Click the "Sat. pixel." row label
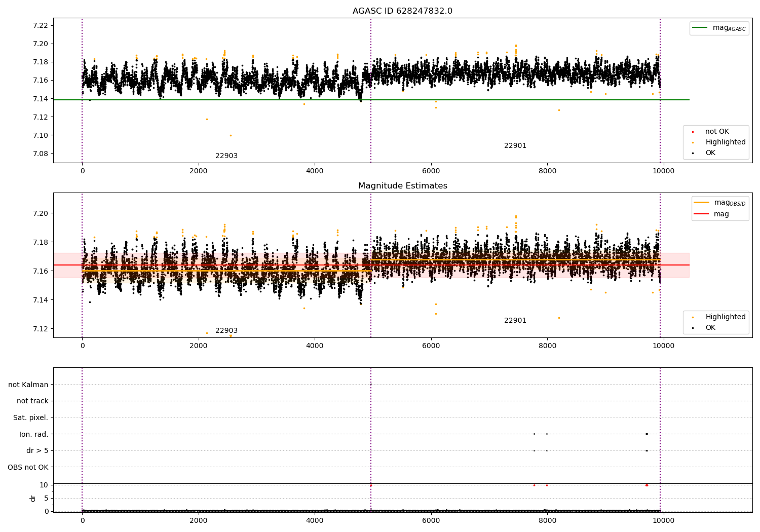 (x=31, y=418)
